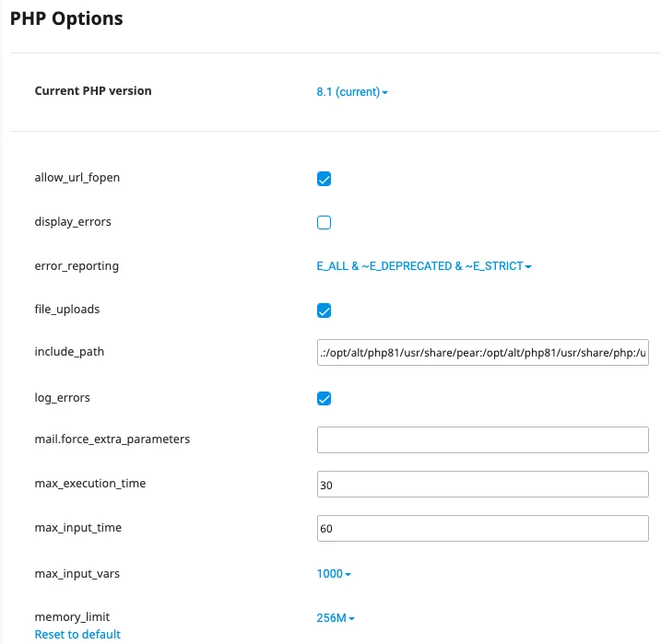The image size is (661, 644).
Task: Click the include_path text field
Action: point(482,353)
